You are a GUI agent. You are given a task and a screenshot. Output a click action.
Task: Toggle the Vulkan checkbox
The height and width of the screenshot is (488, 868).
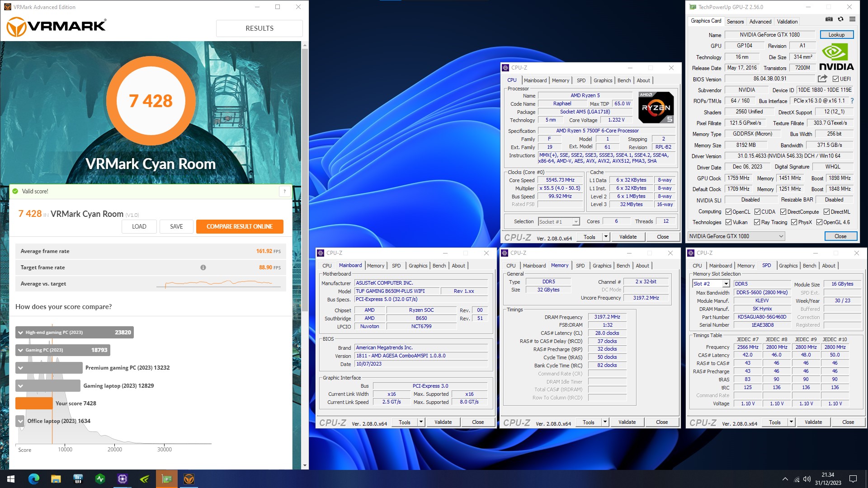[x=728, y=222]
